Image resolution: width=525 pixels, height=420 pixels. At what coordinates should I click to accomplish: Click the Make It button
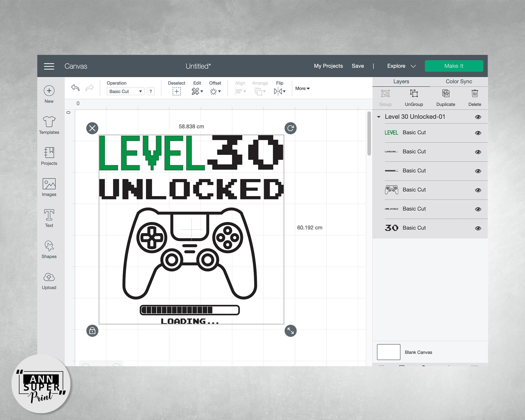click(x=454, y=66)
